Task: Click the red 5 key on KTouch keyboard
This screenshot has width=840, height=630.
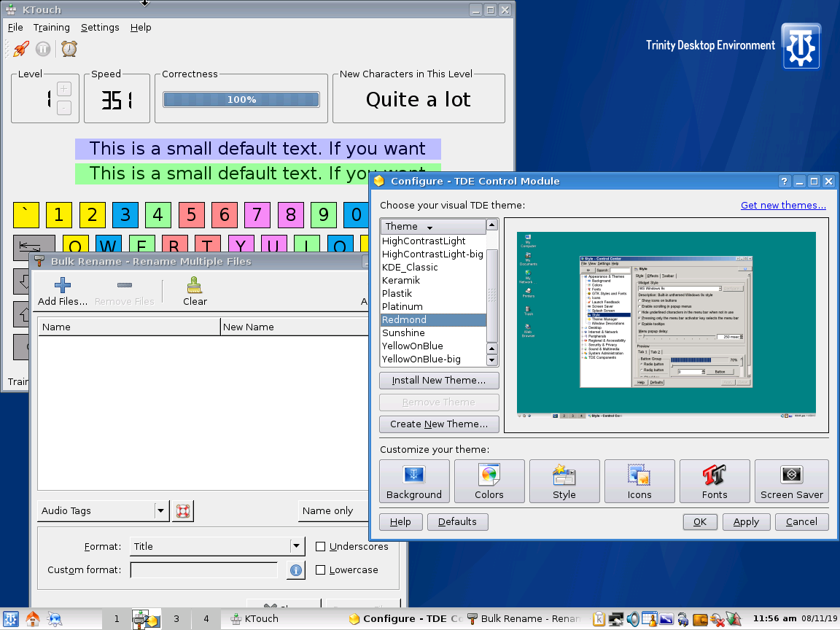Action: (x=191, y=215)
